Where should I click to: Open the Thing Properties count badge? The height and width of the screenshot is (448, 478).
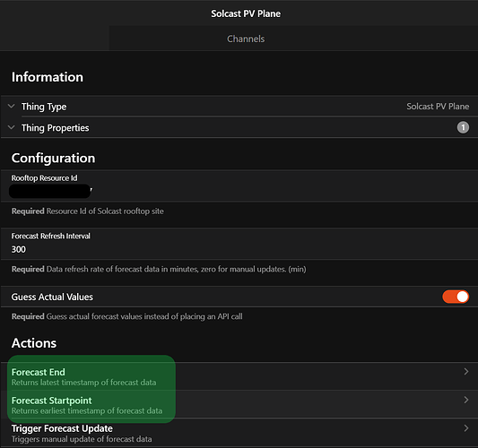click(463, 127)
